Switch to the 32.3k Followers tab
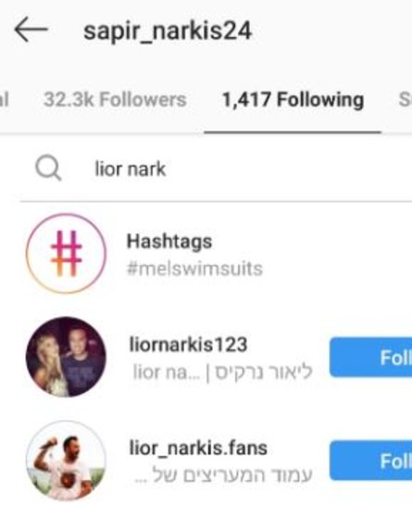The height and width of the screenshot is (532, 412). (x=115, y=100)
